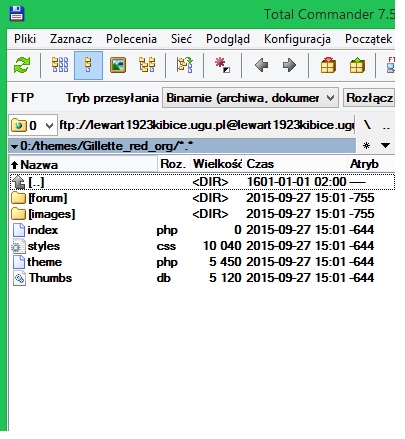Go back with the left arrow icon
Viewport: 405px width, 439px height.
261,65
